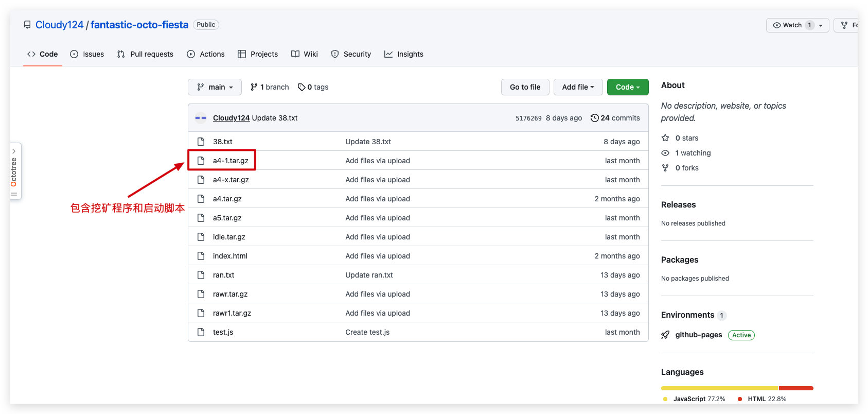View the 1 branch link
The width and height of the screenshot is (868, 414).
270,87
